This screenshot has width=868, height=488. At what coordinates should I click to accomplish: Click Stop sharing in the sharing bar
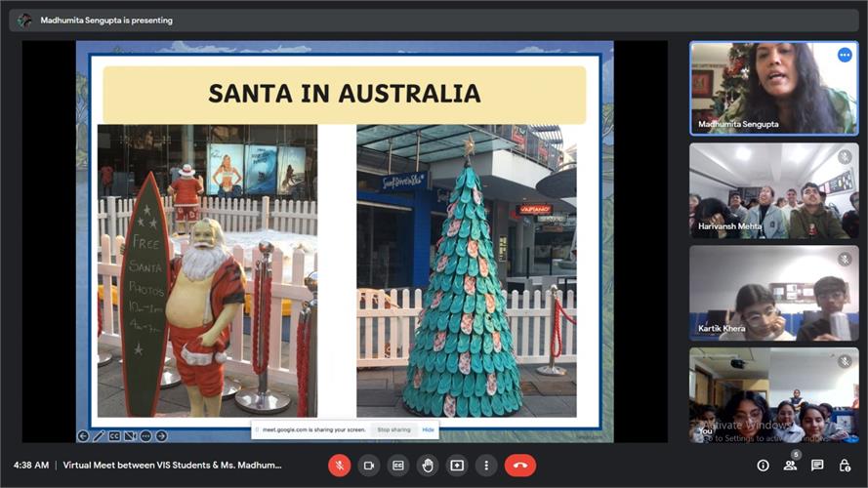[393, 429]
